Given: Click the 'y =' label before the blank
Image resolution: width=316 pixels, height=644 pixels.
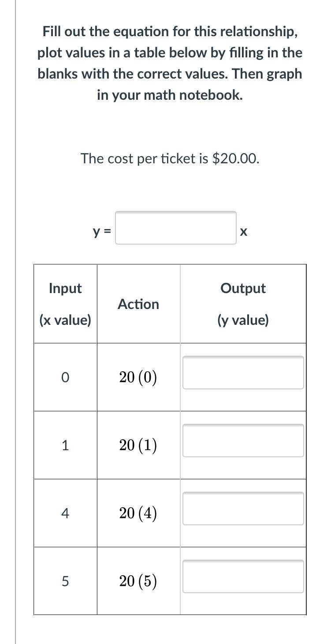Looking at the screenshot, I should tap(102, 231).
